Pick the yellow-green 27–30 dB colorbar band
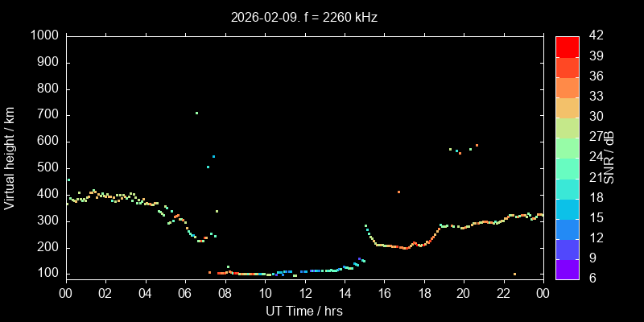 tap(567, 127)
